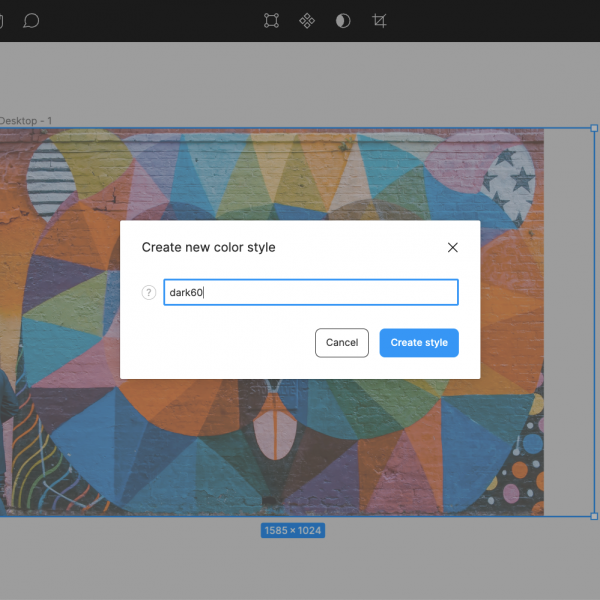This screenshot has height=600, width=600.
Task: Click the Create component icon
Action: click(x=307, y=20)
